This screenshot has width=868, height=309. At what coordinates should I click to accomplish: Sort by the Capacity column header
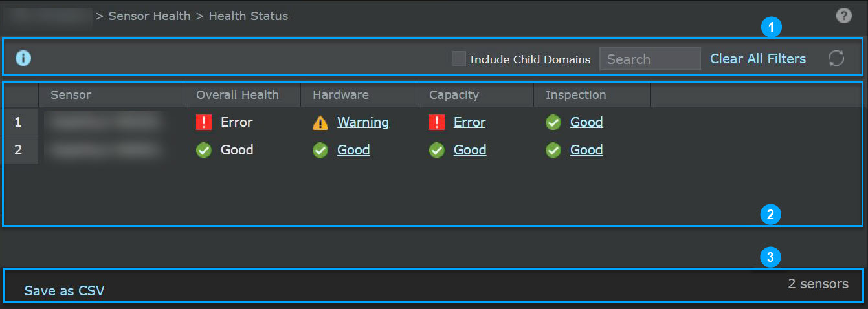click(x=476, y=95)
